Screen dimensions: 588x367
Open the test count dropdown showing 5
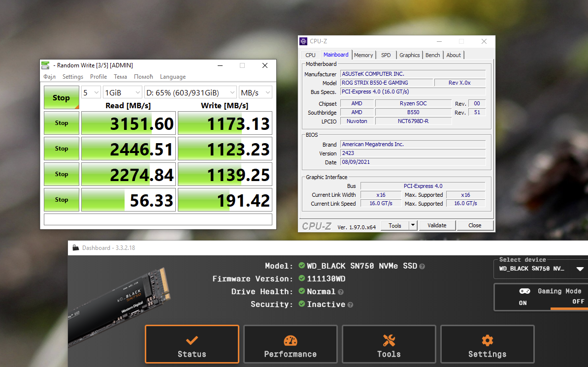point(91,92)
